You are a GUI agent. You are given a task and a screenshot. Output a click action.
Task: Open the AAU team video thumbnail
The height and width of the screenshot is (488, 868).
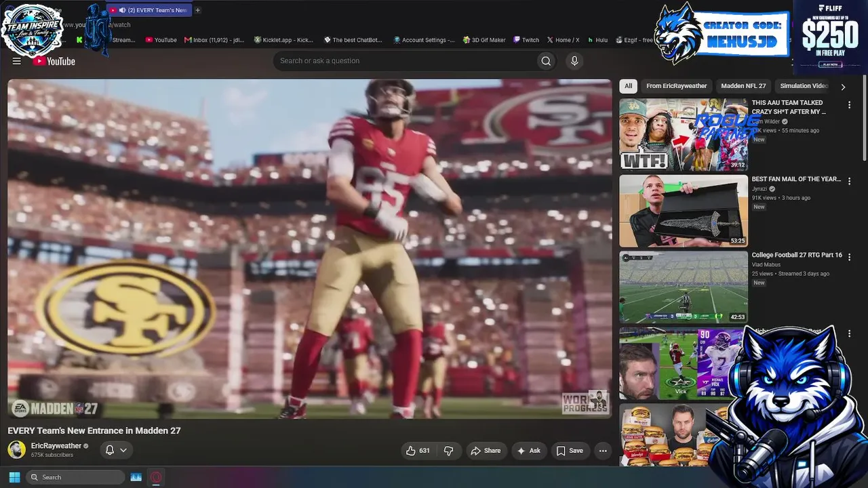tap(684, 135)
